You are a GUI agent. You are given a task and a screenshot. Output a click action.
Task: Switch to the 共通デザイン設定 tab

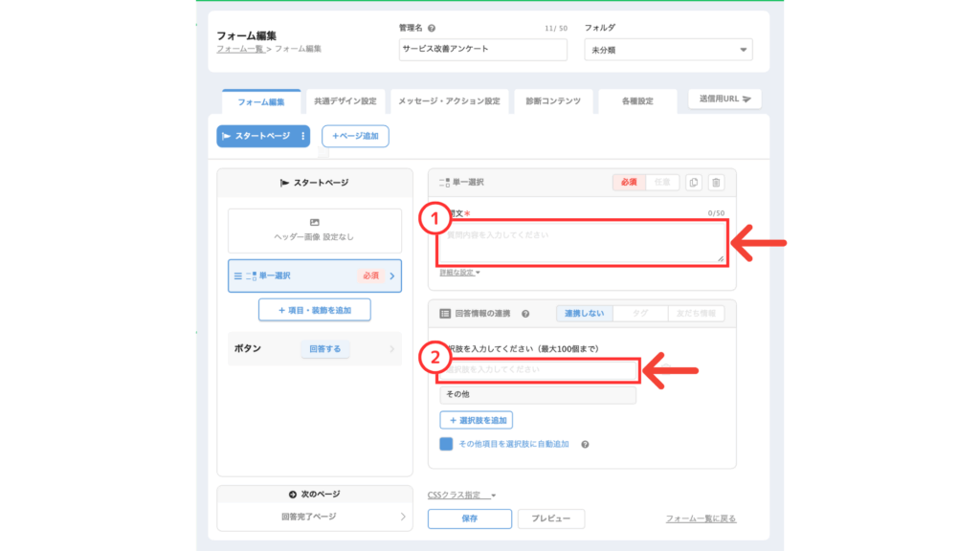[345, 100]
